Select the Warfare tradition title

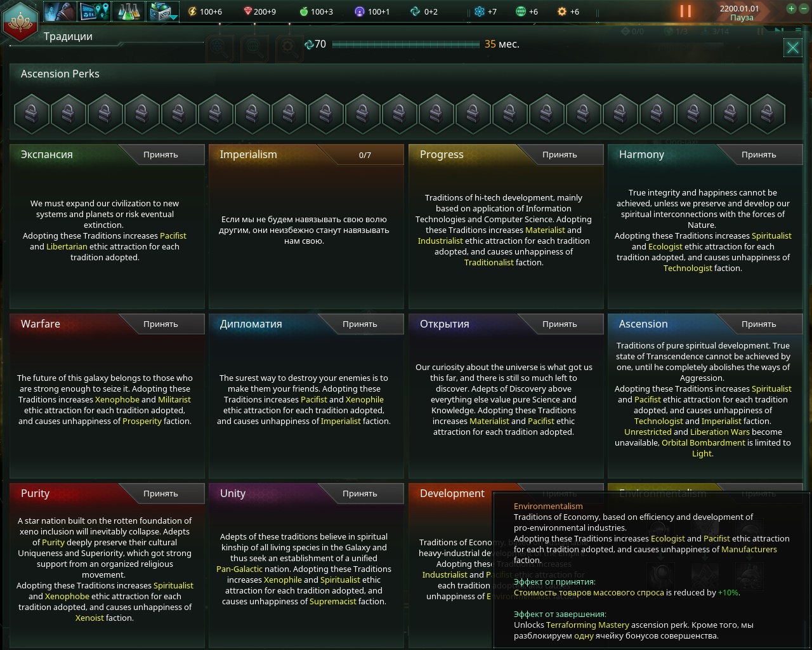[41, 324]
